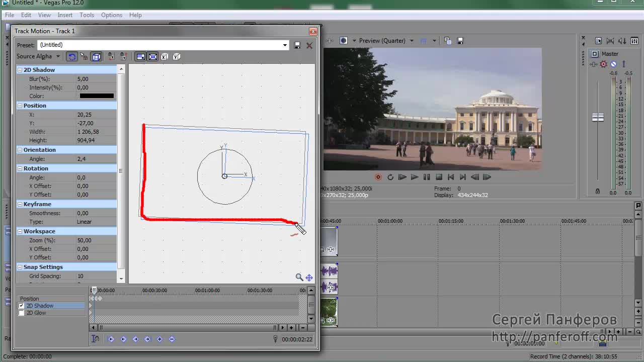Toggle Scale About Center icon

pyautogui.click(x=153, y=57)
